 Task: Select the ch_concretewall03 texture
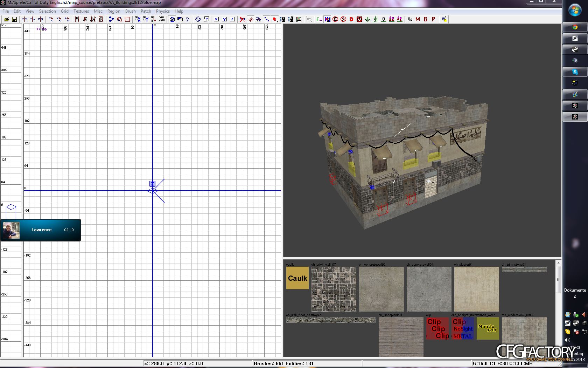(x=381, y=289)
